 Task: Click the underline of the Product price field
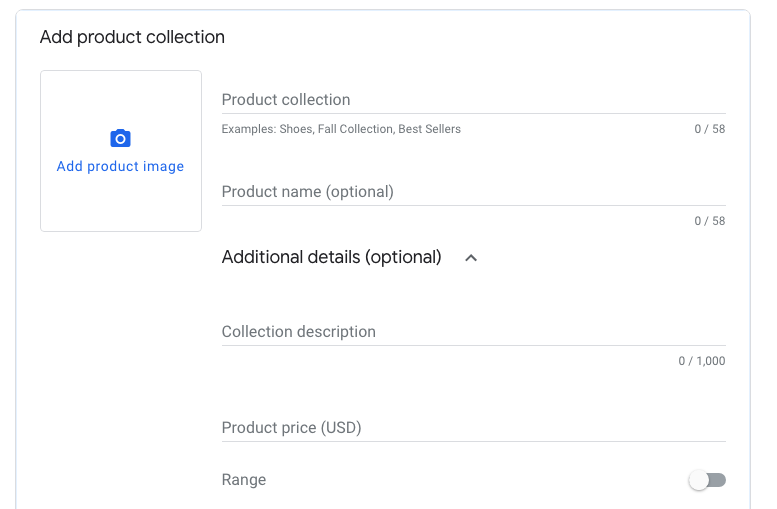click(x=472, y=442)
